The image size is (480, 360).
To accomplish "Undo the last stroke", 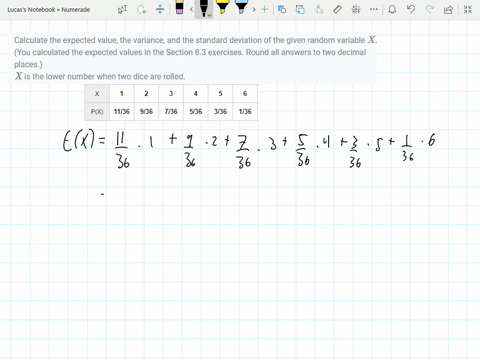I will pos(411,9).
